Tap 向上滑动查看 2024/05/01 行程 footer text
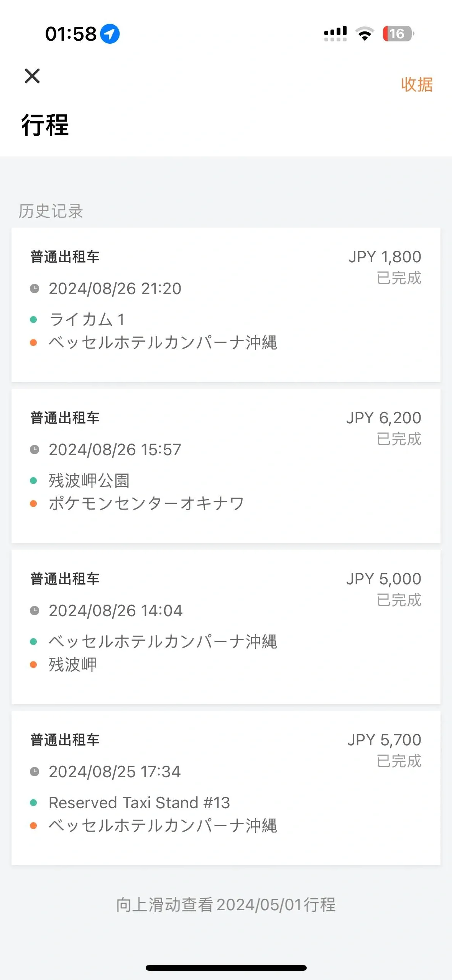Viewport: 452px width, 980px height. pos(226,905)
